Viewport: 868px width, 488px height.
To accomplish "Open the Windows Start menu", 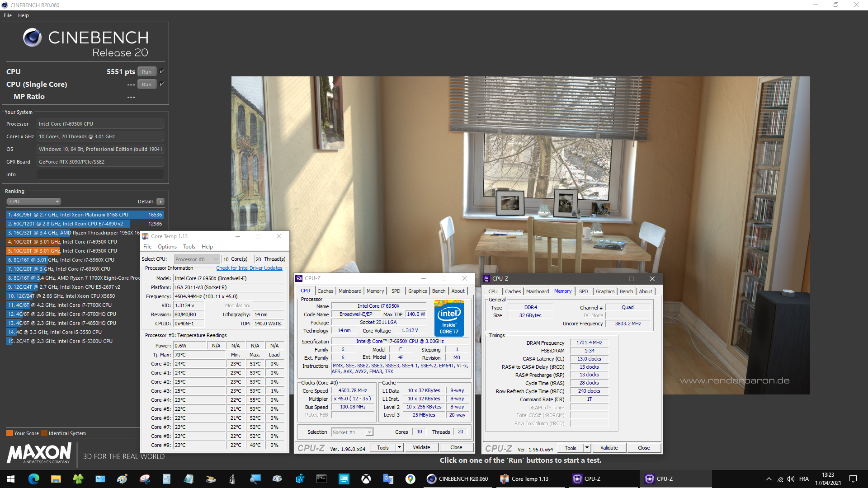I will pos(11,479).
